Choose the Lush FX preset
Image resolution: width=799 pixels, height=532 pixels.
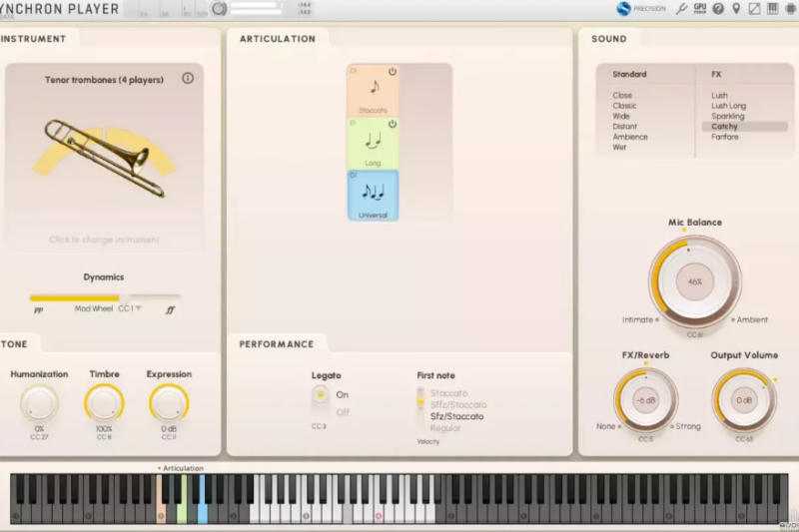click(x=719, y=95)
